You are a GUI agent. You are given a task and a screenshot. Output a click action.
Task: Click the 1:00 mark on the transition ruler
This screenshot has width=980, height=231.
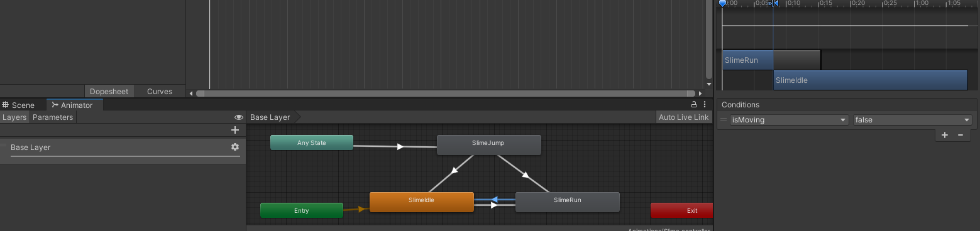[922, 3]
